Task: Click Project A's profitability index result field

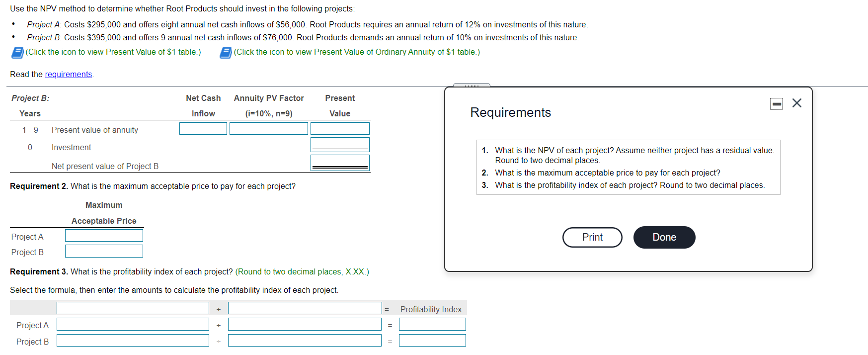Action: (432, 324)
